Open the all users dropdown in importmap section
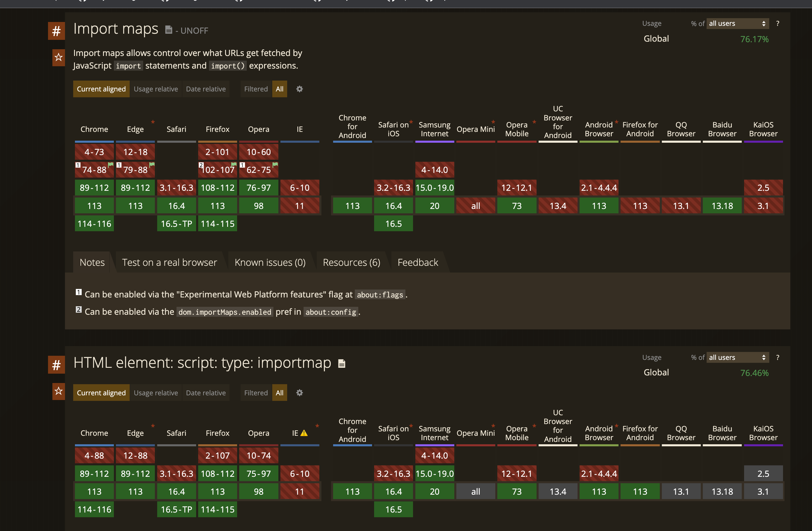 [737, 357]
